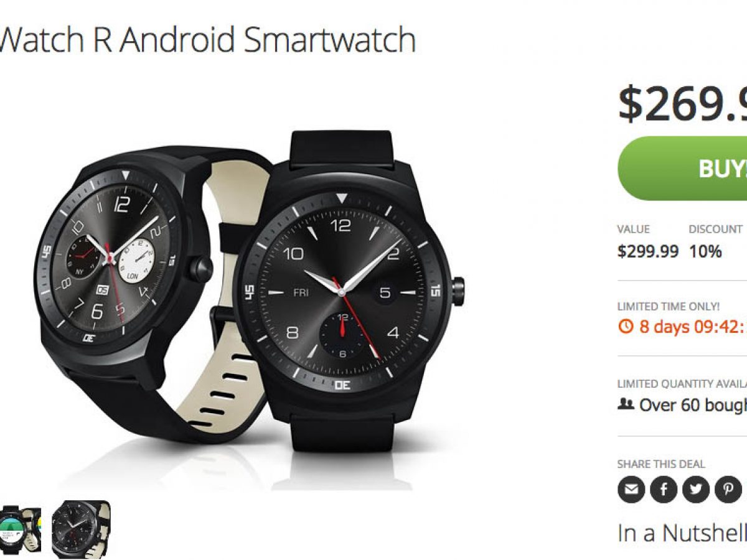The image size is (747, 560).
Task: Open the In a Nutshell section
Action: coord(682,533)
